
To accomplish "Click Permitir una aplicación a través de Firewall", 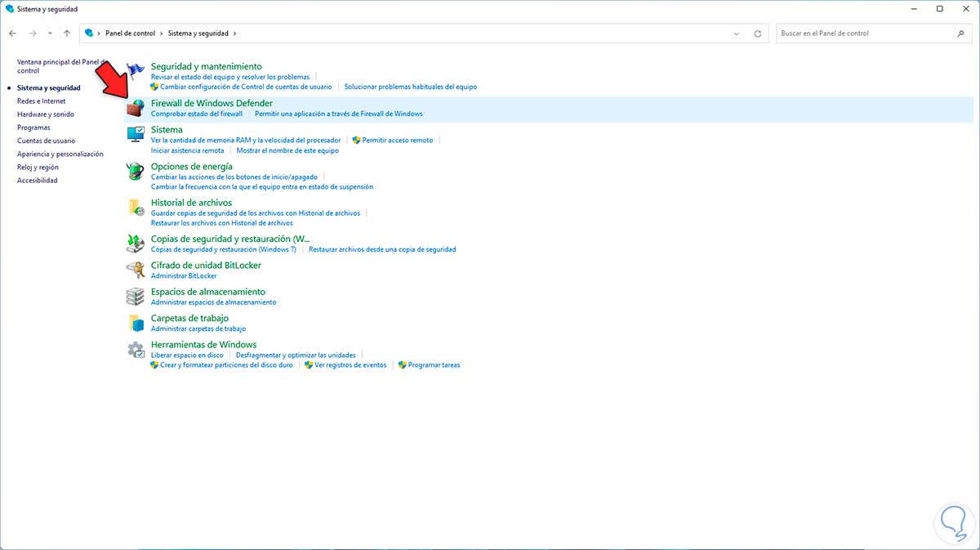I will click(x=339, y=114).
